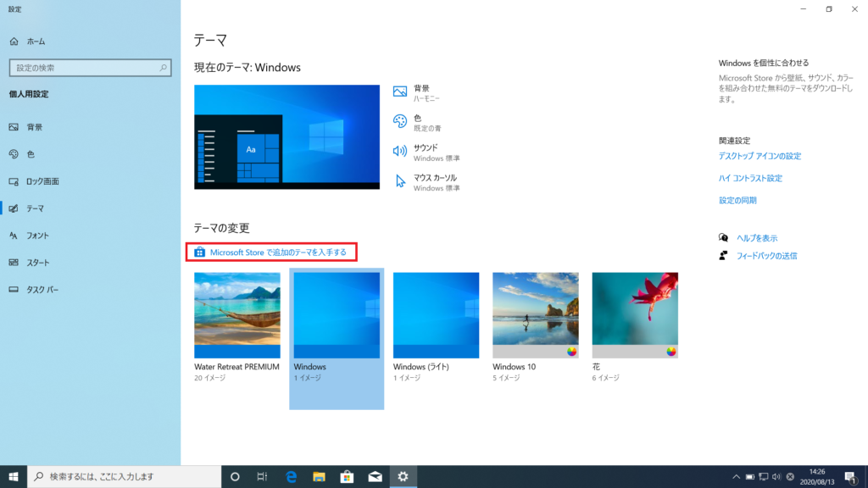Click the feedback person icon
Viewport: 868px width, 488px height.
(x=723, y=256)
